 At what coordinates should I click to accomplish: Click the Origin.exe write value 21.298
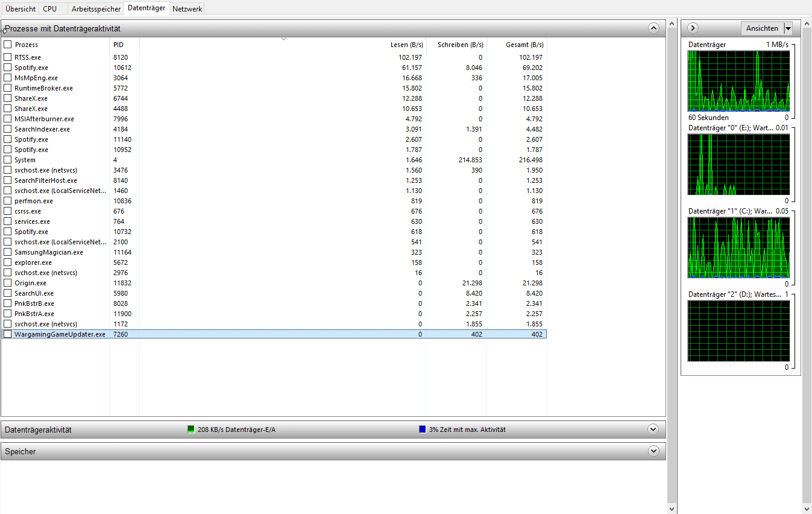tap(471, 283)
